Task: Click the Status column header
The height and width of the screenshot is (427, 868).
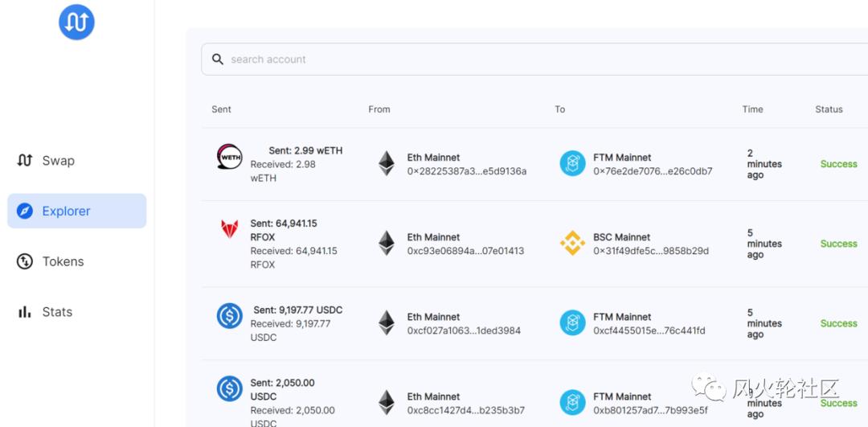Action: click(829, 109)
